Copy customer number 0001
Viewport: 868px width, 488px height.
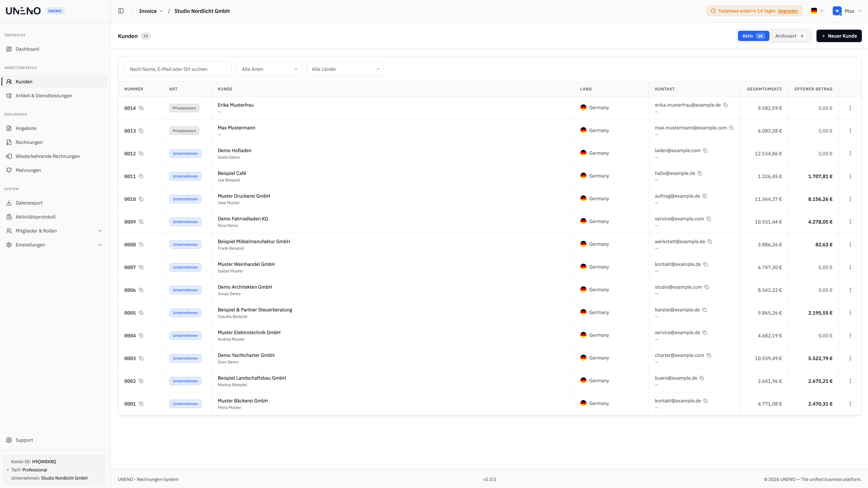point(141,404)
